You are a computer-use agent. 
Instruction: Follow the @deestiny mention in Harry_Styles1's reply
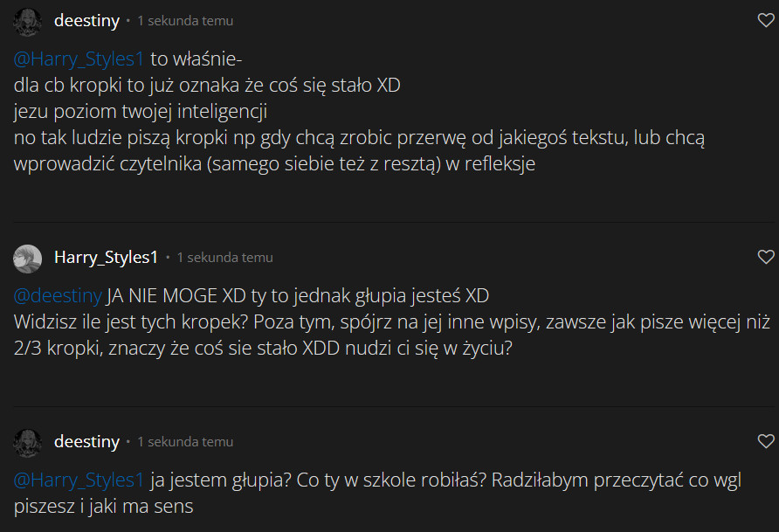[x=58, y=294]
